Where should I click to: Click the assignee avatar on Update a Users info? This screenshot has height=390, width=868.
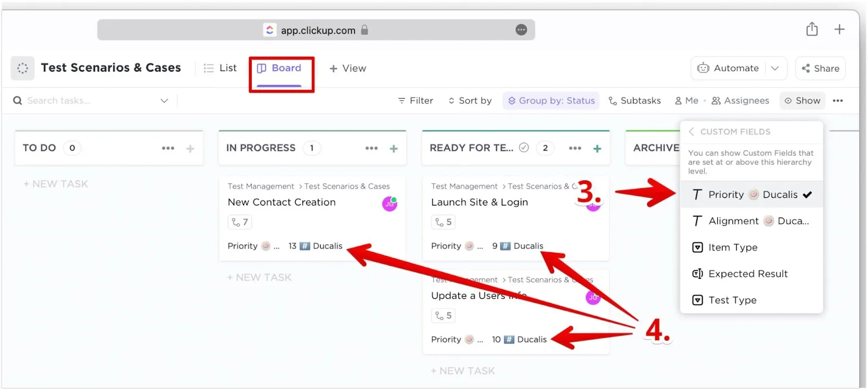(x=593, y=297)
